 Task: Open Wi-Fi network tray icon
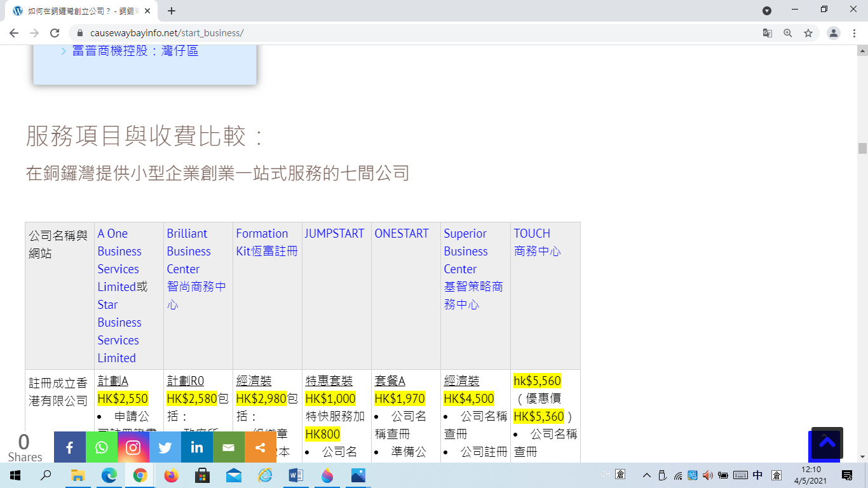677,475
